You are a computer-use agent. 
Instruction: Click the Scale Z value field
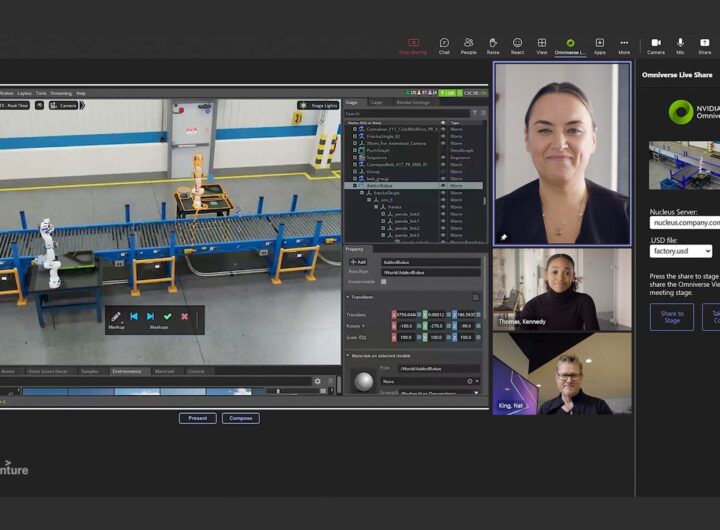[466, 337]
